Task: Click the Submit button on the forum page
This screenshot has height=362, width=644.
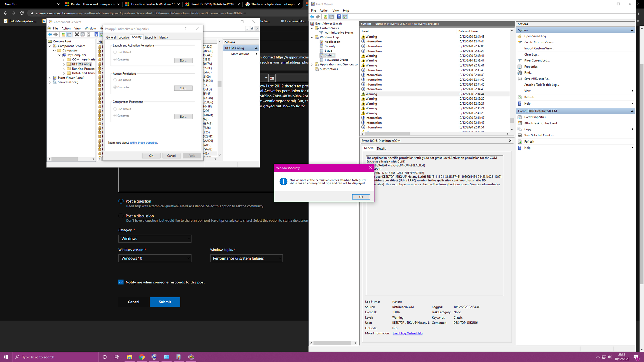Action: 165,302
